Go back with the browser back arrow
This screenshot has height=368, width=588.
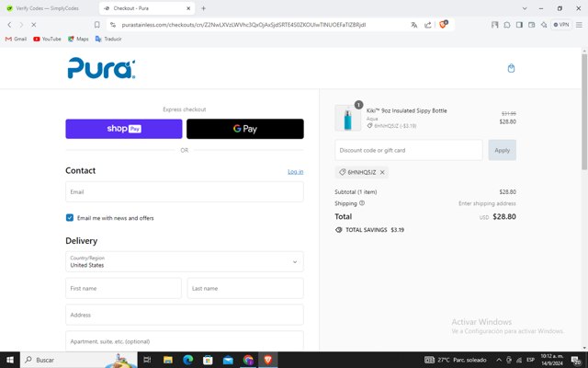[x=9, y=25]
